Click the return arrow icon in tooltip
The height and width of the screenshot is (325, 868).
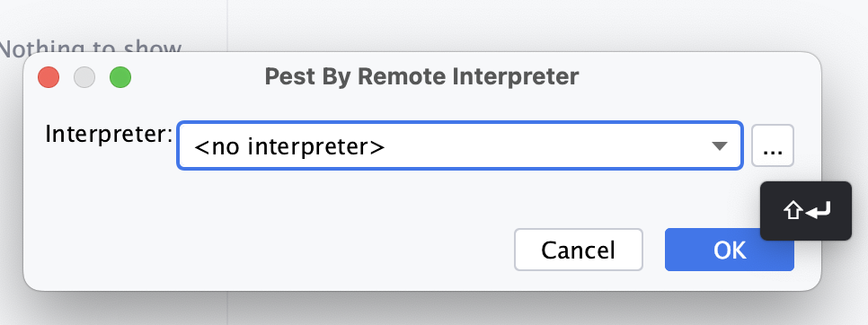pyautogui.click(x=819, y=211)
